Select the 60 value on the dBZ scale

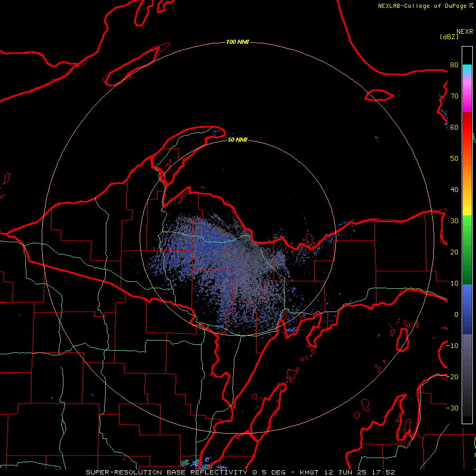(454, 127)
